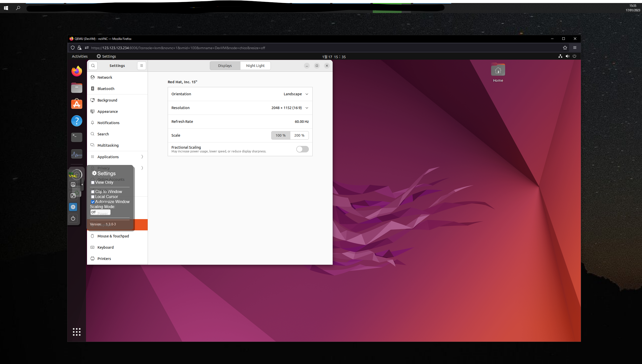Image resolution: width=642 pixels, height=364 pixels.
Task: Toggle noVNC fullscreen button
Action: pos(73,196)
